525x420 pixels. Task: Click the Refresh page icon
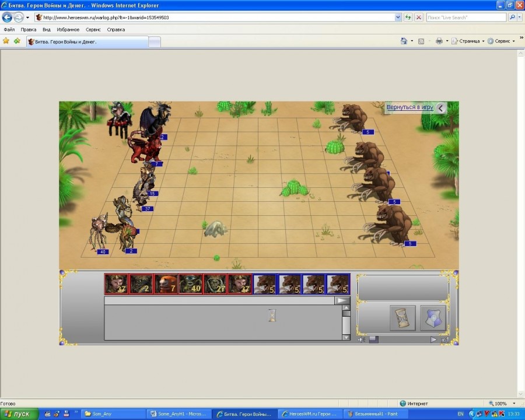pos(408,17)
